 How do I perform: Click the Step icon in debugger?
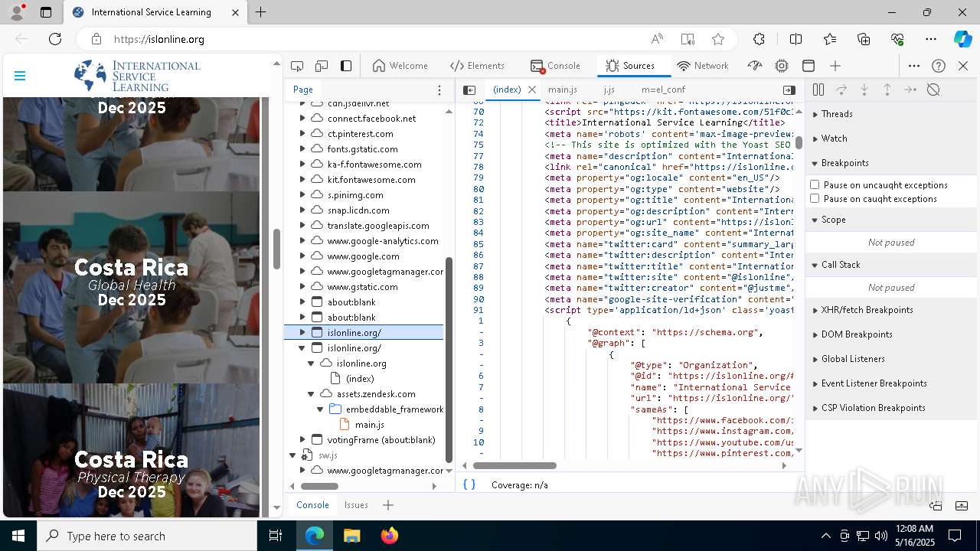point(910,90)
